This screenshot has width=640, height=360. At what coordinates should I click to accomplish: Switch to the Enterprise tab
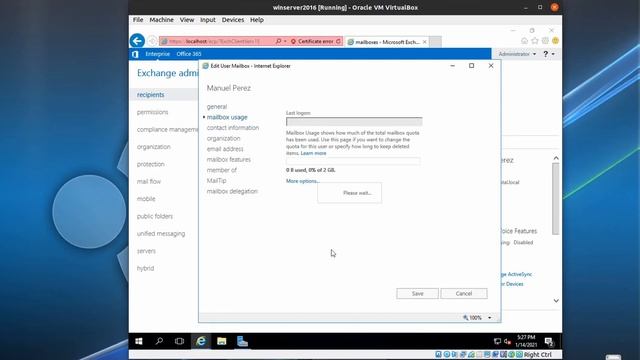(158, 54)
